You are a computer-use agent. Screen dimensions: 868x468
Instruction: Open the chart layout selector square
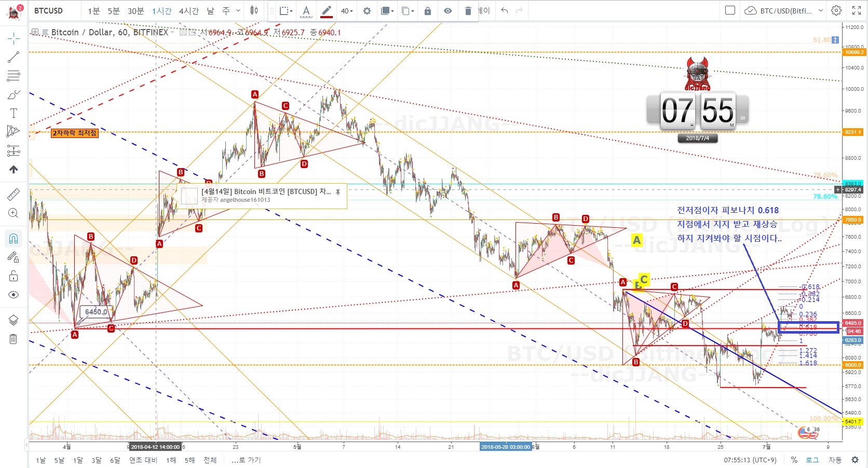click(x=730, y=11)
